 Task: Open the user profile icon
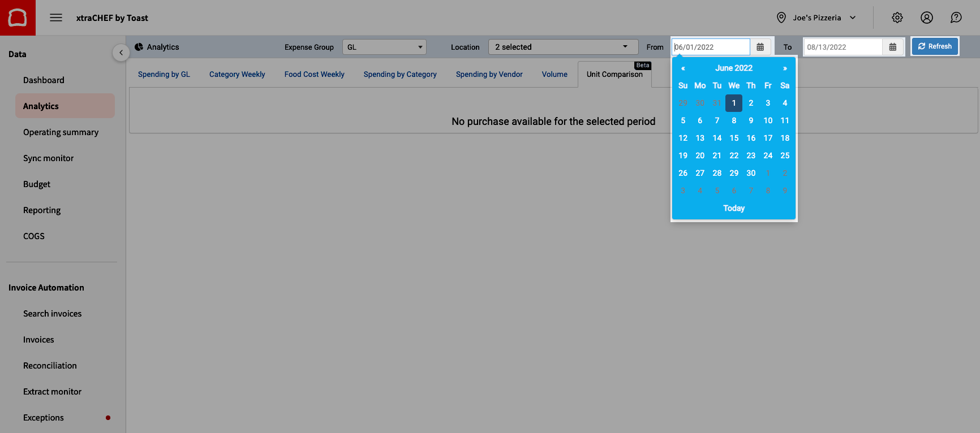click(927, 18)
